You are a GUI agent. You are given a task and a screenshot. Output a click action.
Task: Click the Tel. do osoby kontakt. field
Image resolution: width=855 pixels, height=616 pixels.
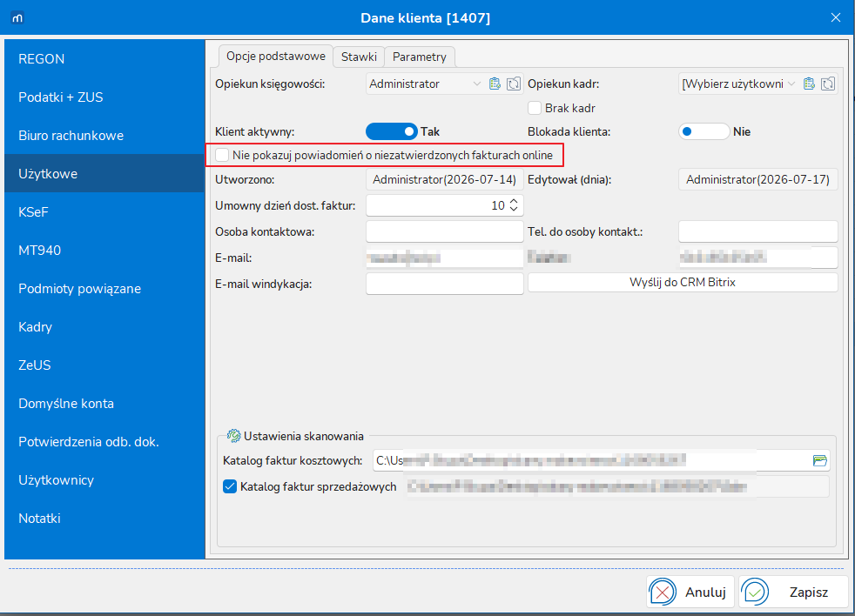click(x=758, y=231)
